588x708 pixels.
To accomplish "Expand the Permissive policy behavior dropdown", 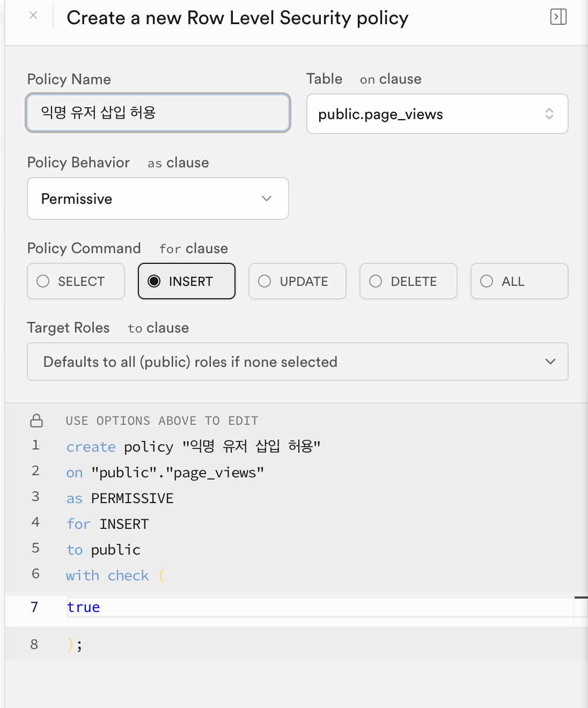I will point(158,198).
